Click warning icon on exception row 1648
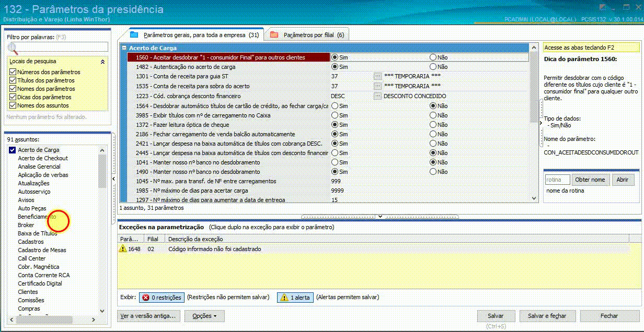 123,249
